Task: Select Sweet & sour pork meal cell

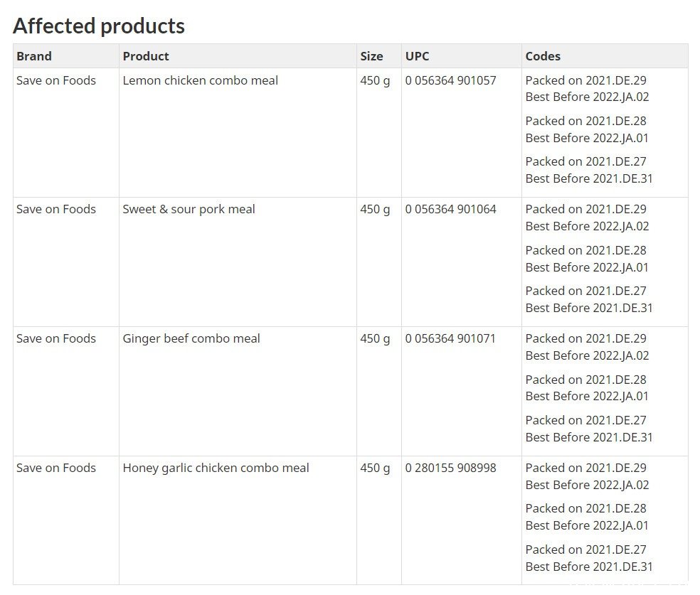Action: click(x=189, y=209)
